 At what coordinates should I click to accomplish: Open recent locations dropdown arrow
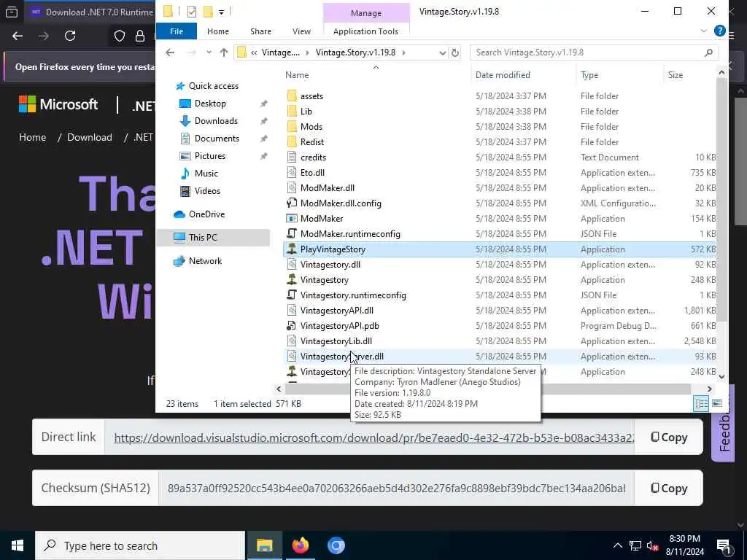(x=209, y=52)
